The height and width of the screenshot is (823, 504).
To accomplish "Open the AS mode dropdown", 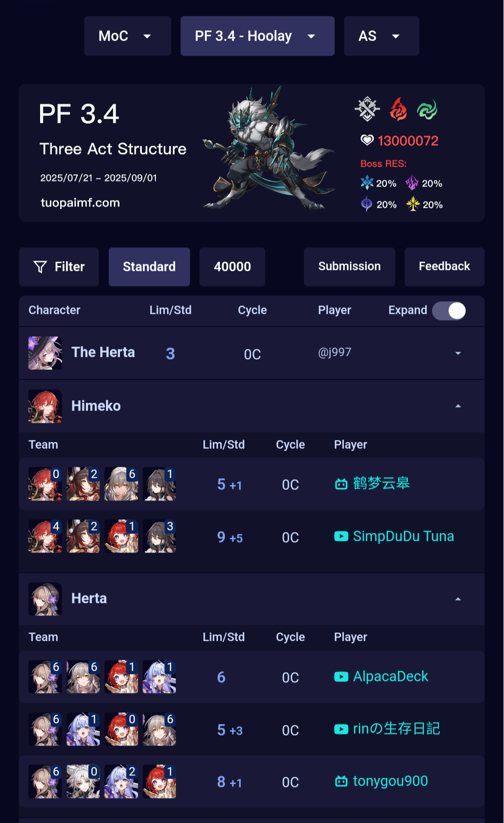I will tap(381, 36).
